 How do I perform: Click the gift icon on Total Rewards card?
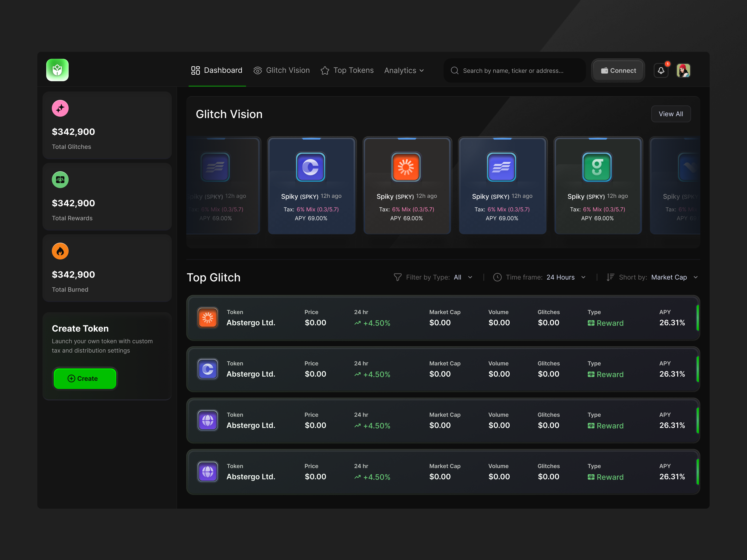coord(60,180)
